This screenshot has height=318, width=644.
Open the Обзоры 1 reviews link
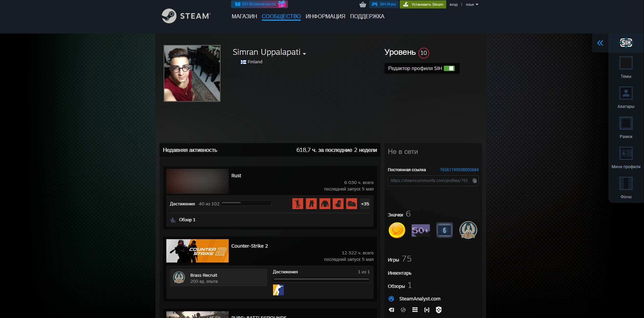click(x=400, y=286)
